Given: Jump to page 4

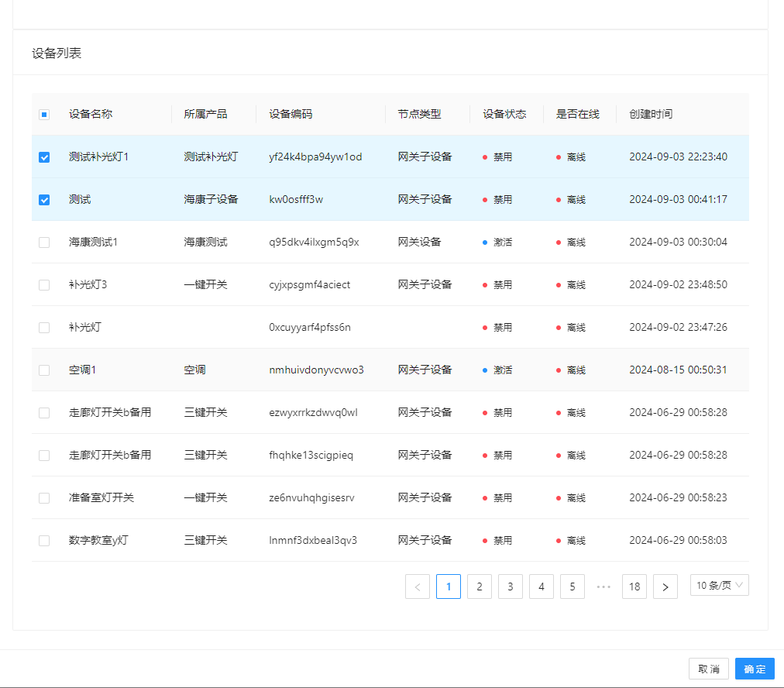Looking at the screenshot, I should click(542, 587).
